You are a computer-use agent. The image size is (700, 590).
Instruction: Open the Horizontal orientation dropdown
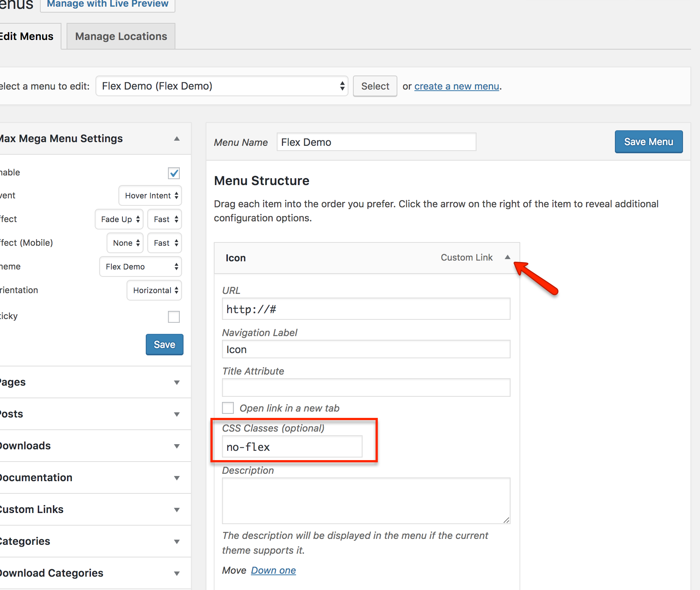[154, 290]
